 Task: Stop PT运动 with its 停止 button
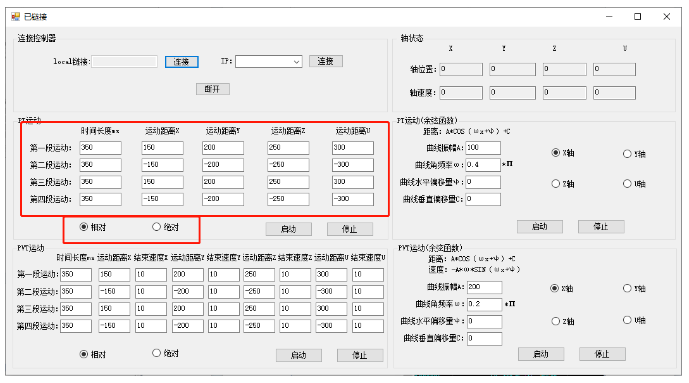(x=350, y=229)
